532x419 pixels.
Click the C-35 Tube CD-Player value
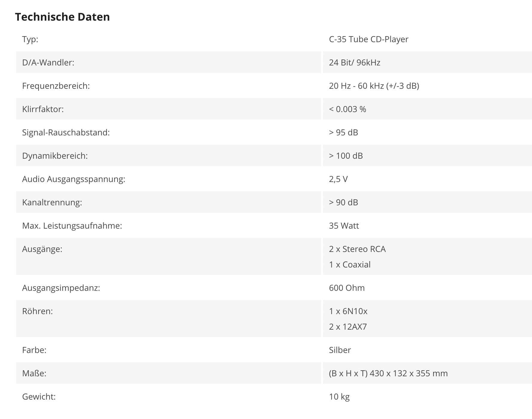(369, 39)
